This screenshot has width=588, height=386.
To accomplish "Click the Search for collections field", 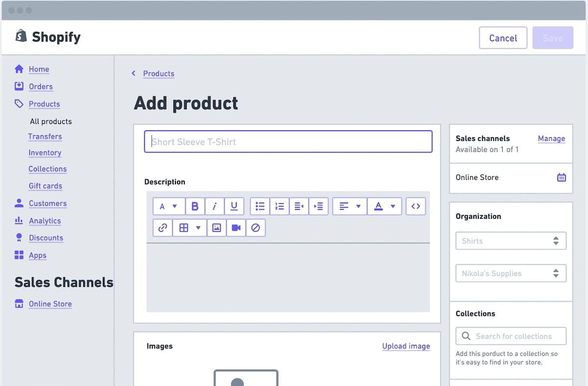I will pos(511,336).
